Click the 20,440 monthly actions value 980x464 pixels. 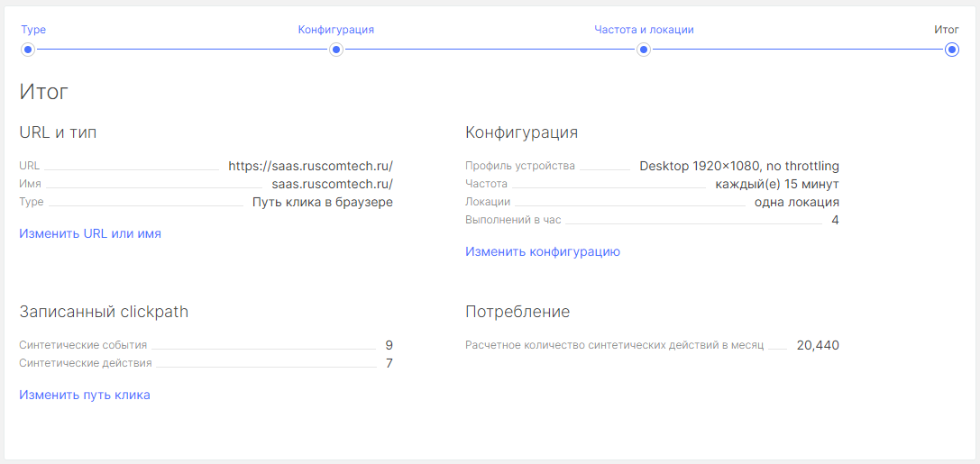point(818,345)
